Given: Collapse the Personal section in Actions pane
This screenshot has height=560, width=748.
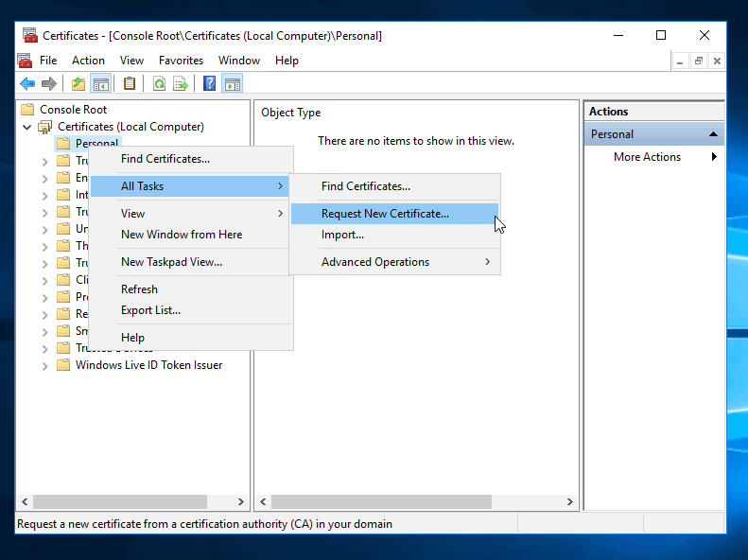Looking at the screenshot, I should (x=713, y=134).
